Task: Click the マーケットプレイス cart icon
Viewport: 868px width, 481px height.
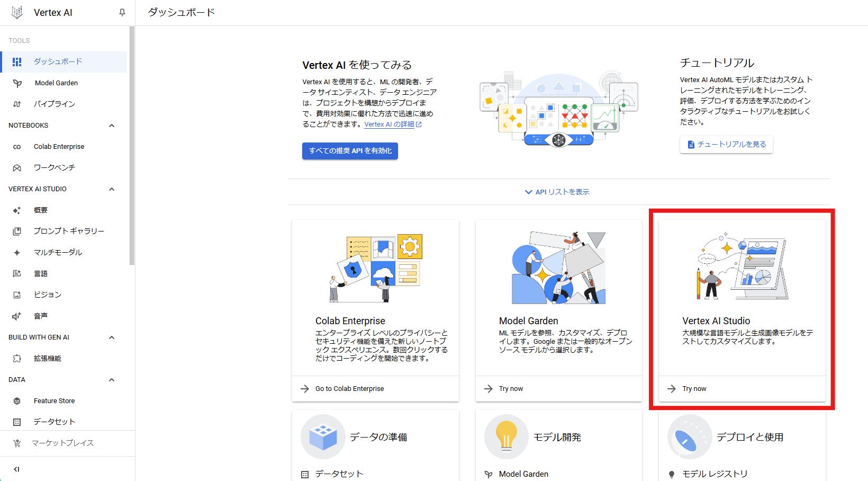Action: tap(17, 443)
